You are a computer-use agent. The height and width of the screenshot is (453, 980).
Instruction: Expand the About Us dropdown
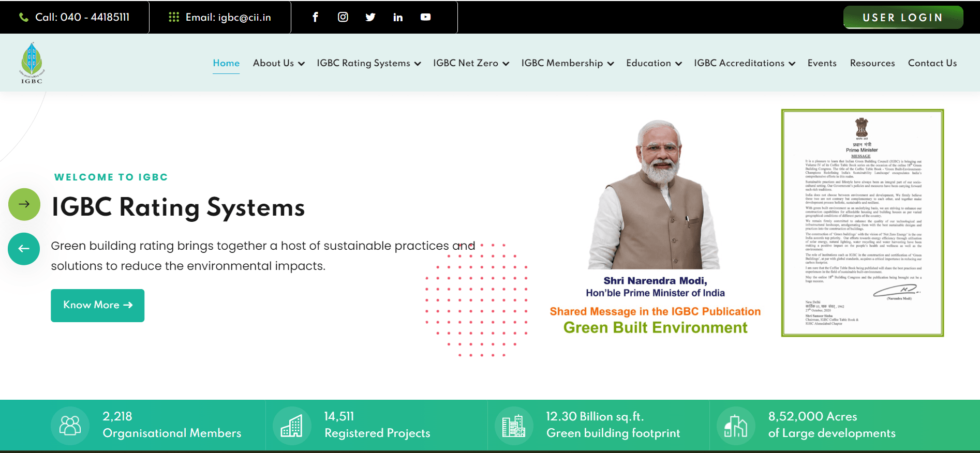click(278, 63)
